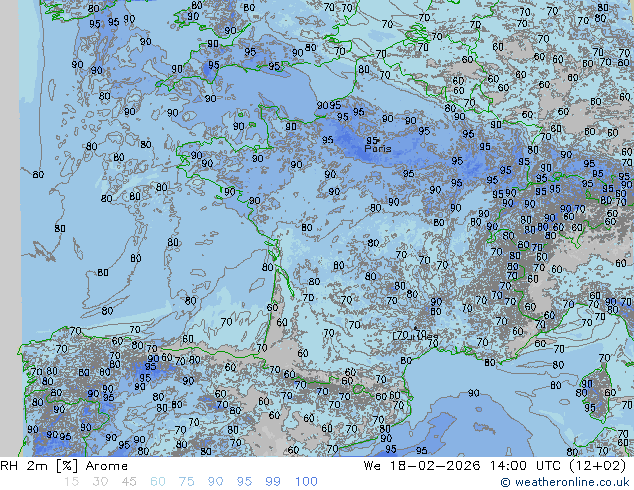Click the Paris city label

pyautogui.click(x=378, y=149)
